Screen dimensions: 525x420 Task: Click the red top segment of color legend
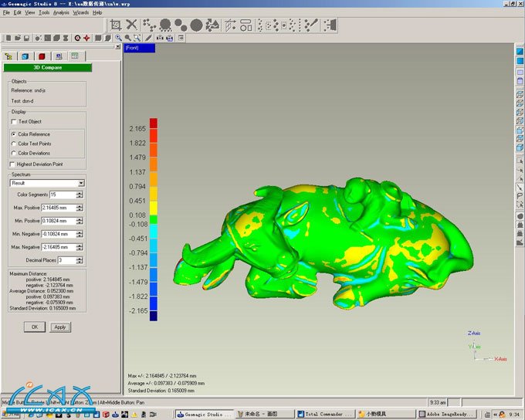(x=154, y=123)
